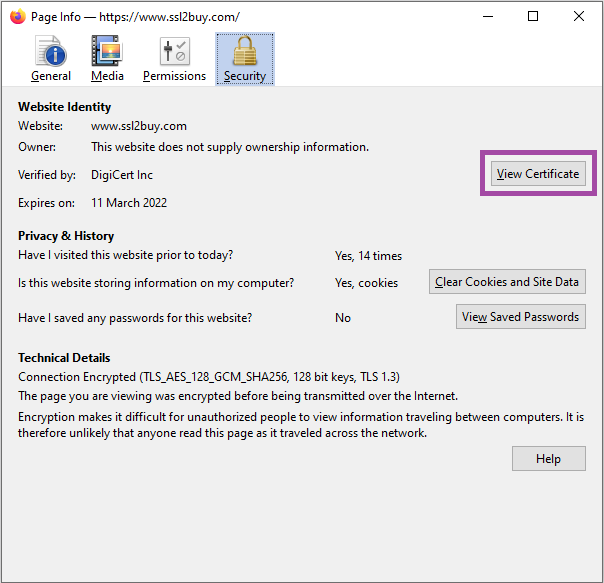Click the 'Website:' label
Screen dimensions: 604x583
coord(40,126)
